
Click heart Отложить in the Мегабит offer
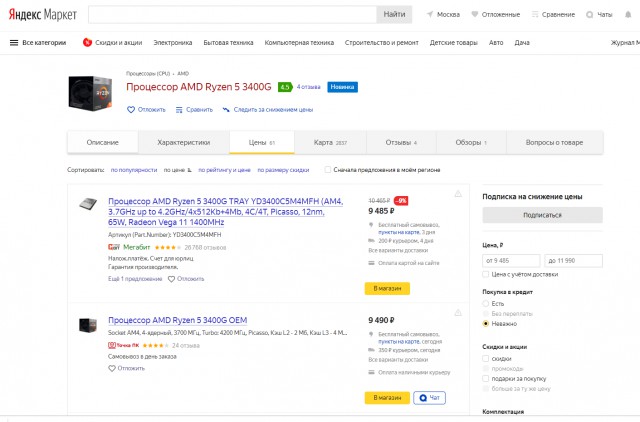(171, 279)
